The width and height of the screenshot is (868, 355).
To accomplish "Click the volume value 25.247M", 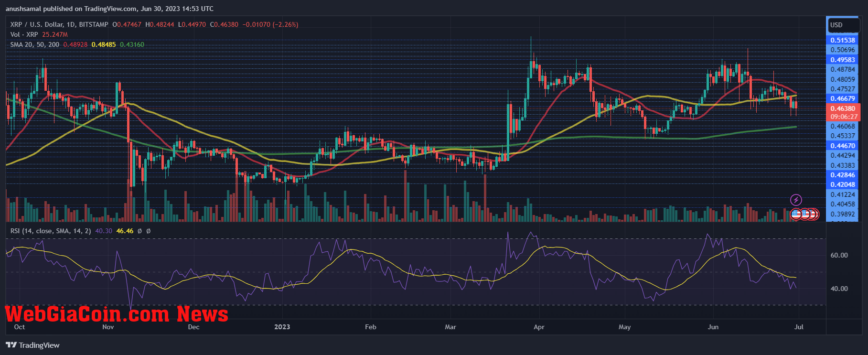I will pyautogui.click(x=55, y=34).
